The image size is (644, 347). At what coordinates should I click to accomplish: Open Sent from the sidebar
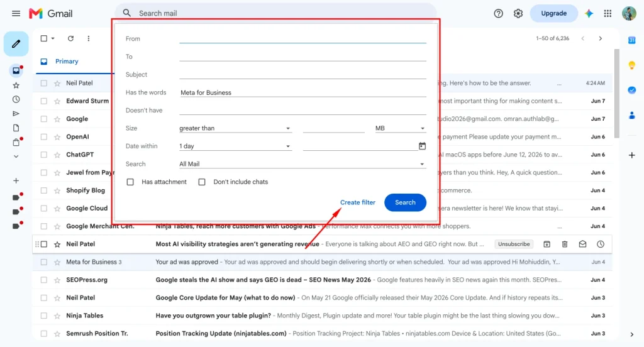click(16, 114)
